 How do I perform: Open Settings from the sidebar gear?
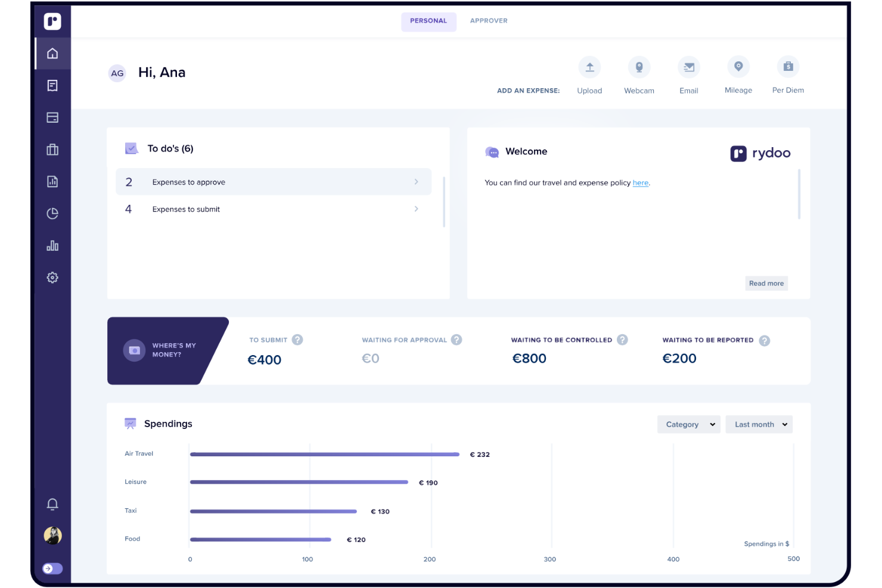pos(52,277)
